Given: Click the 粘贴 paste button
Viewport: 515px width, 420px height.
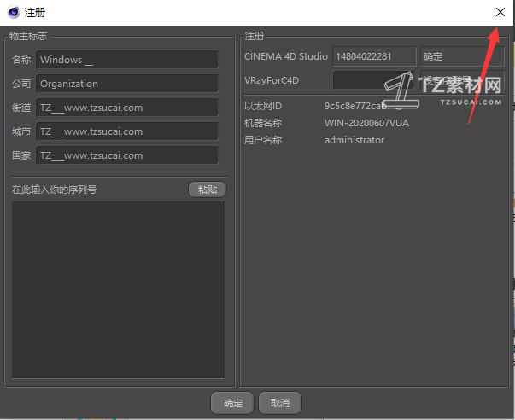Looking at the screenshot, I should point(208,190).
